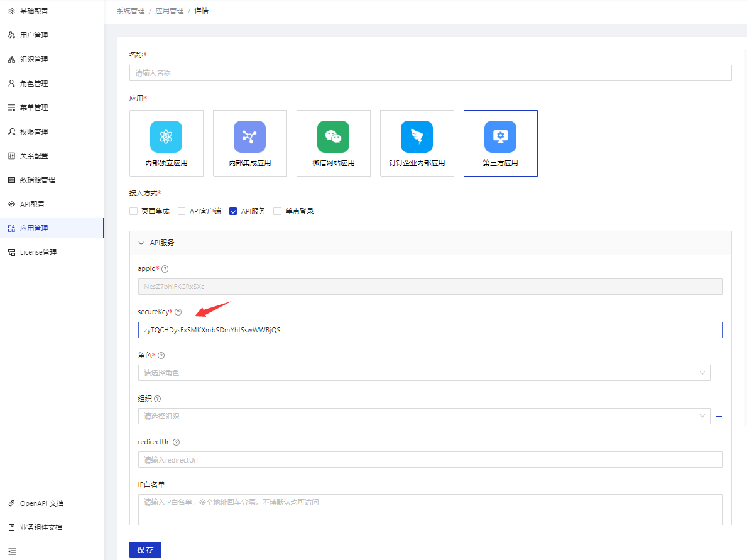Open the 角色 role dropdown
This screenshot has height=560, width=747.
[424, 373]
